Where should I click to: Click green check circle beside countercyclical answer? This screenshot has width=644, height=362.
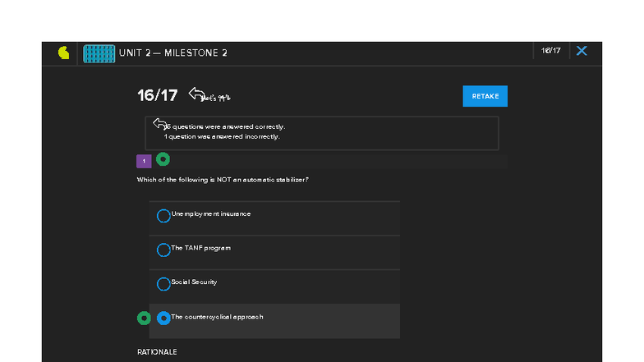coord(144,318)
